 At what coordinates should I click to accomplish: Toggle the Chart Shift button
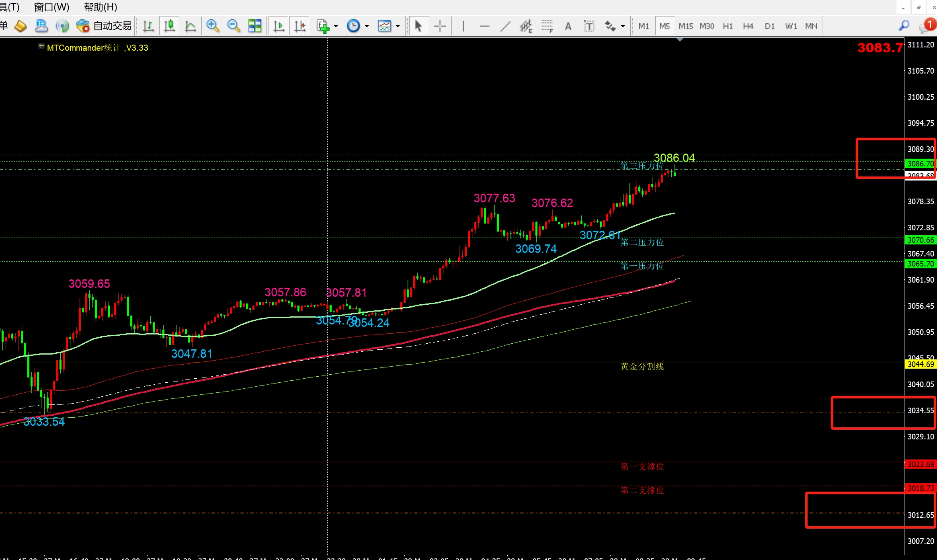click(x=299, y=26)
